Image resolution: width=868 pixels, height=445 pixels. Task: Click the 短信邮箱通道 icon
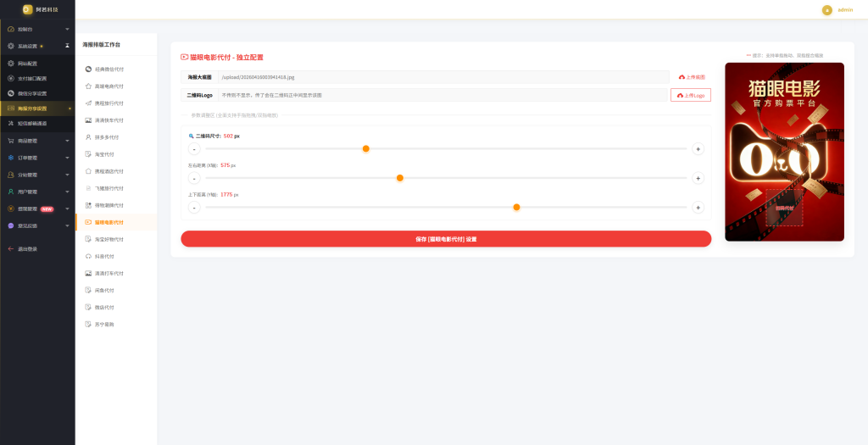[10, 124]
